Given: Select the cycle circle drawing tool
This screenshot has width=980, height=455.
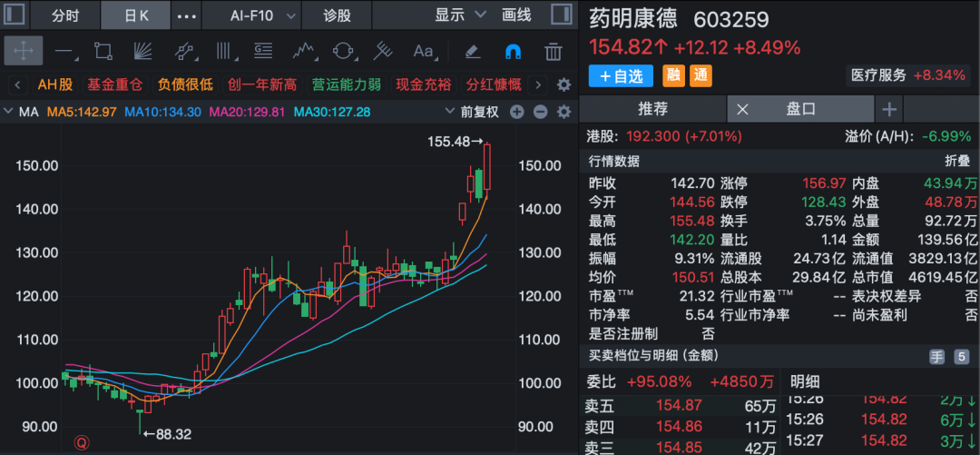Looking at the screenshot, I should click(343, 51).
